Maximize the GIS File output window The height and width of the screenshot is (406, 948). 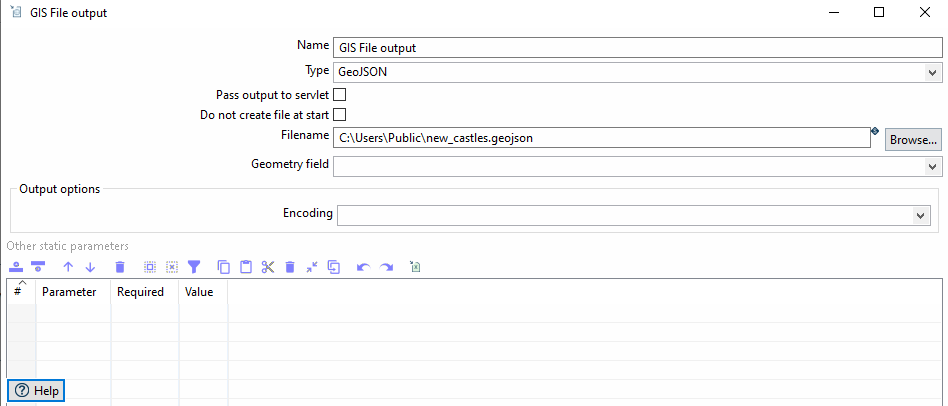pyautogui.click(x=879, y=12)
